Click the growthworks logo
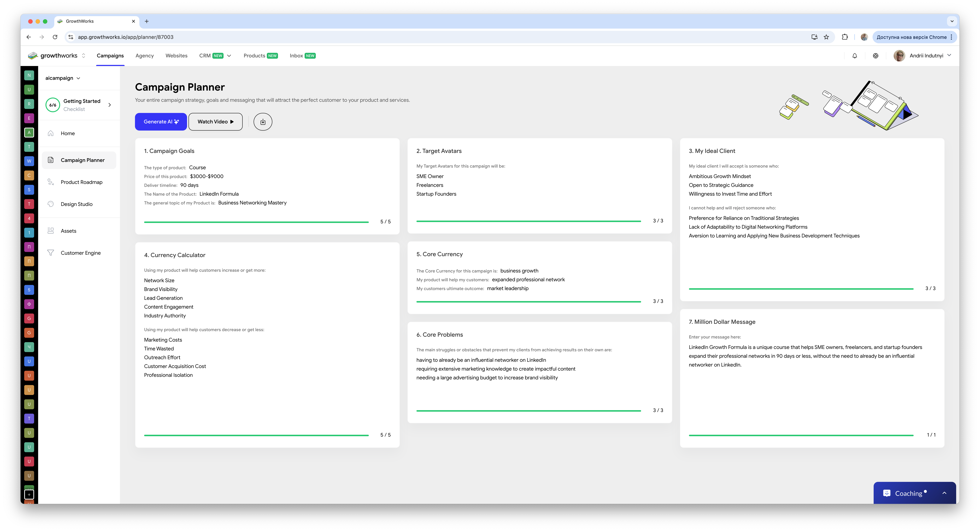This screenshot has height=531, width=980. (52, 56)
